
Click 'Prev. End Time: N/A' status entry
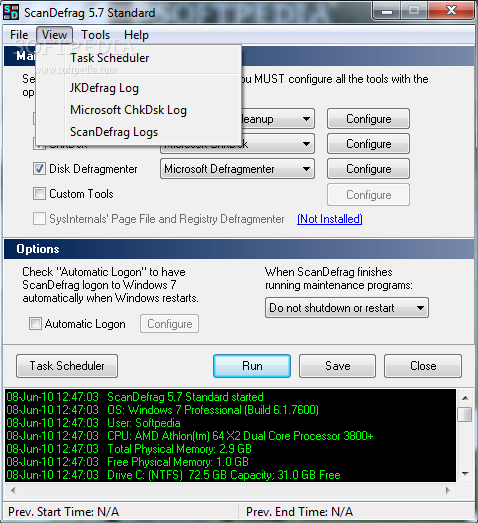pos(299,512)
